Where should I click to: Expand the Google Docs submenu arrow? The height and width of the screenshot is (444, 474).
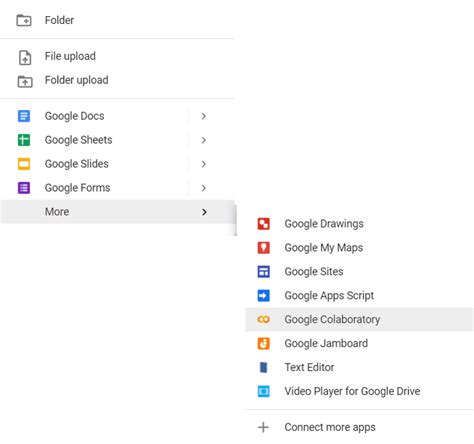click(204, 116)
